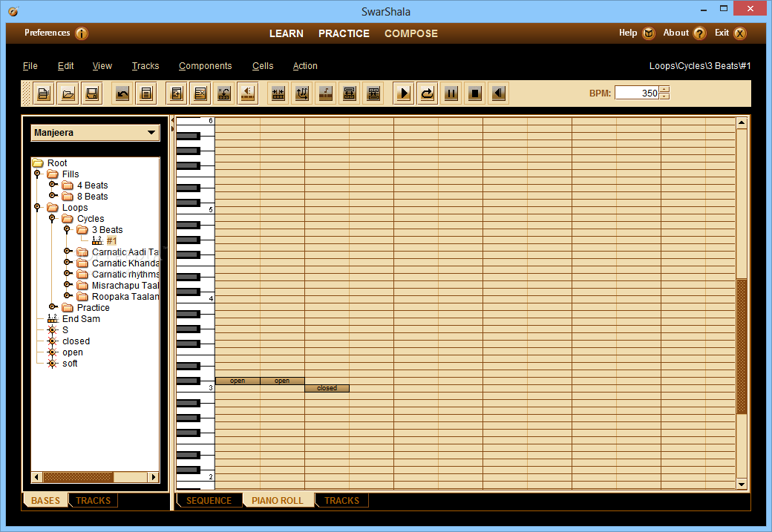Click the tree horizontal scrollbar right arrow
772x532 pixels.
coord(154,477)
